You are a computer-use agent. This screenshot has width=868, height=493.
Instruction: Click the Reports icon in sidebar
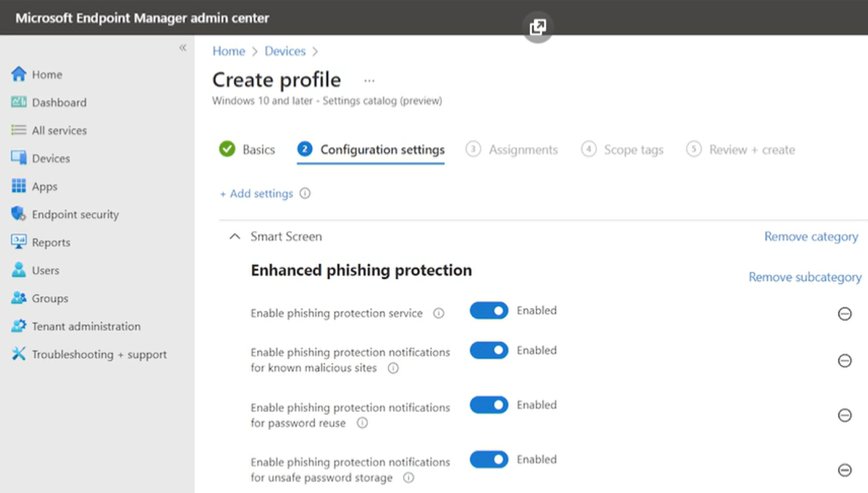(18, 242)
